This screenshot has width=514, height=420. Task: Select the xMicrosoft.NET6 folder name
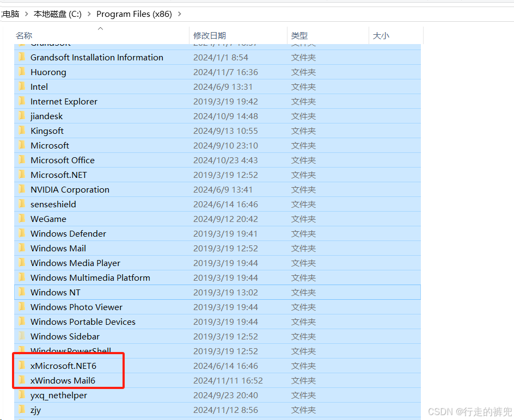[63, 366]
